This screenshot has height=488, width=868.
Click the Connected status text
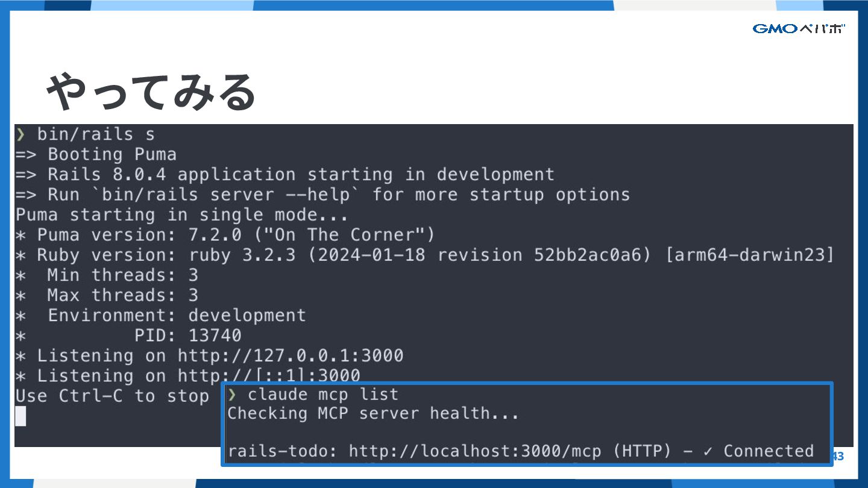click(x=768, y=451)
